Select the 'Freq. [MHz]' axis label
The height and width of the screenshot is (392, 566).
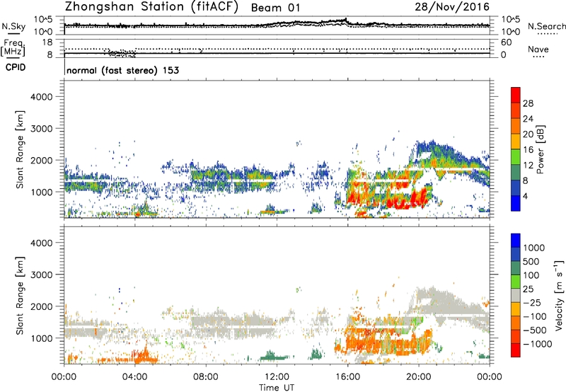(13, 47)
